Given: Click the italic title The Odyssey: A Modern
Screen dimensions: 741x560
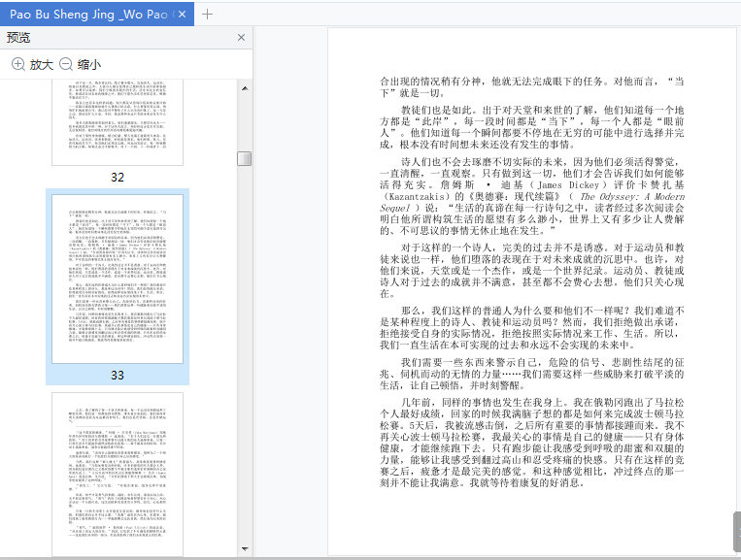Looking at the screenshot, I should [x=632, y=196].
